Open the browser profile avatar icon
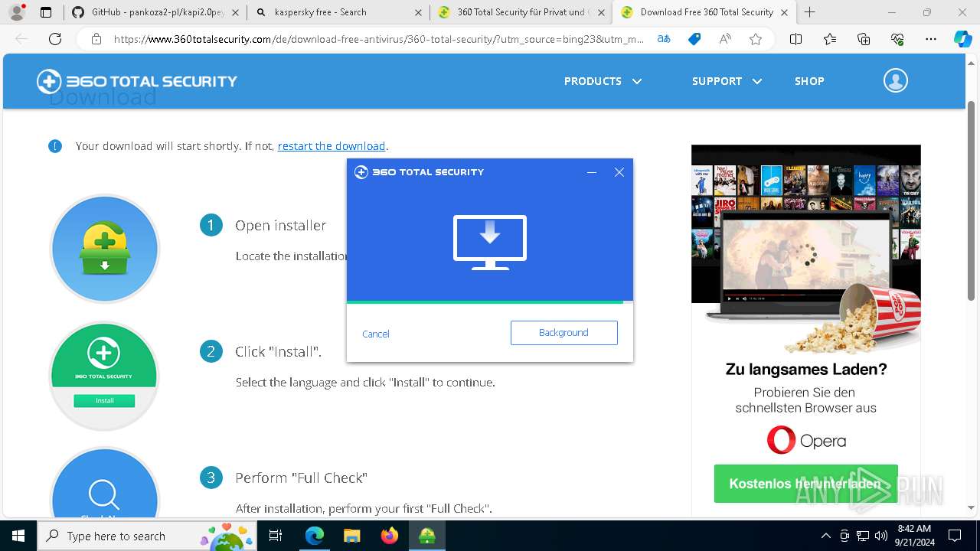This screenshot has width=980, height=551. [x=17, y=12]
